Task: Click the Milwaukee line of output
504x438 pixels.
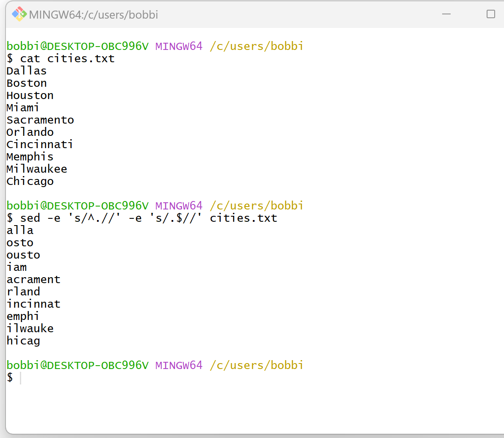Action: pyautogui.click(x=36, y=168)
